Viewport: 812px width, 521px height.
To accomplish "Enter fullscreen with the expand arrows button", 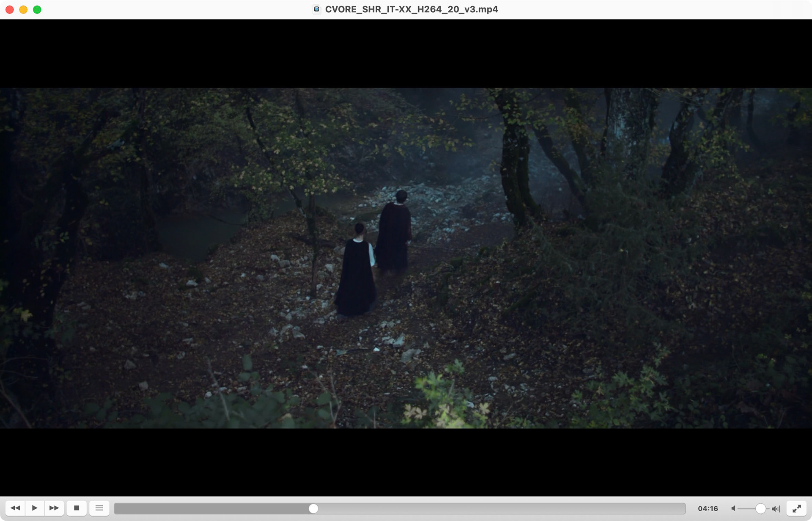I will (x=796, y=508).
